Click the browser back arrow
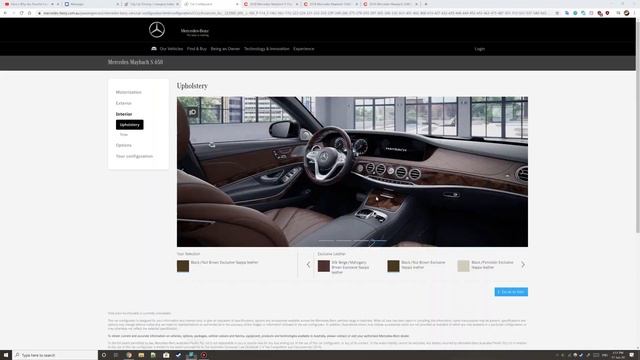This screenshot has height=360, width=640. coord(5,13)
